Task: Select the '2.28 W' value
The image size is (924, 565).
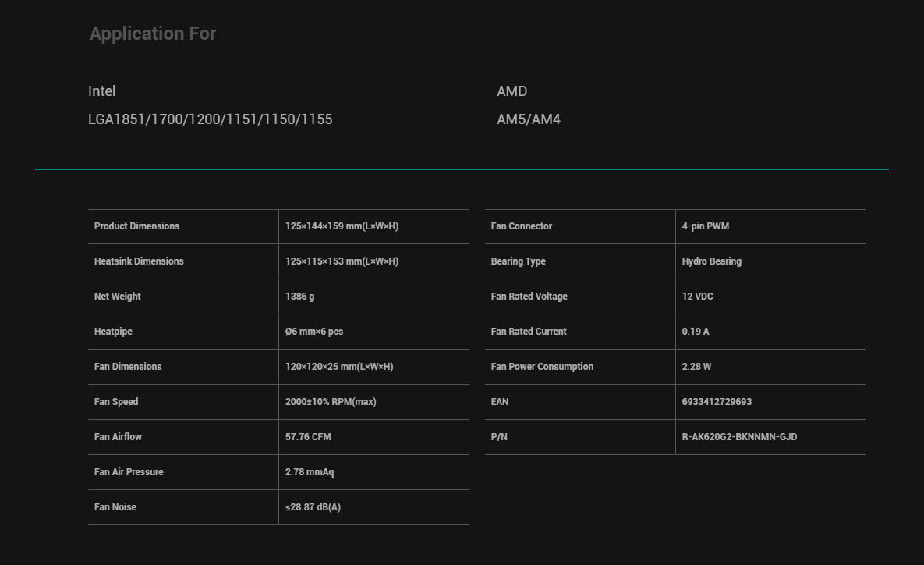Action: pyautogui.click(x=696, y=366)
